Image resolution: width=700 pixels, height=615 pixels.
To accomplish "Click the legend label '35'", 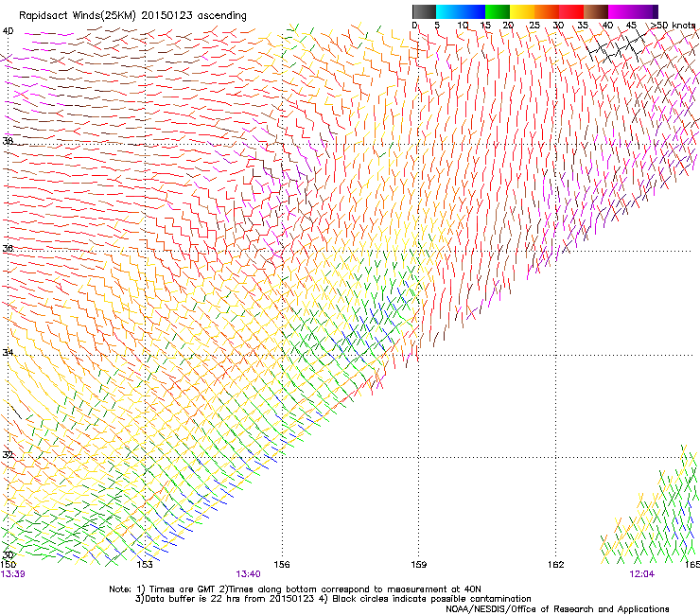I will [583, 26].
